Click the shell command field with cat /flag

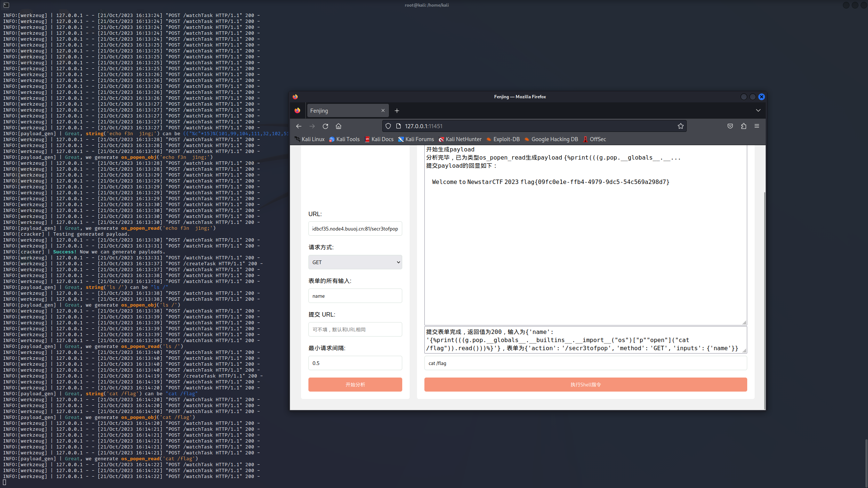tap(585, 363)
